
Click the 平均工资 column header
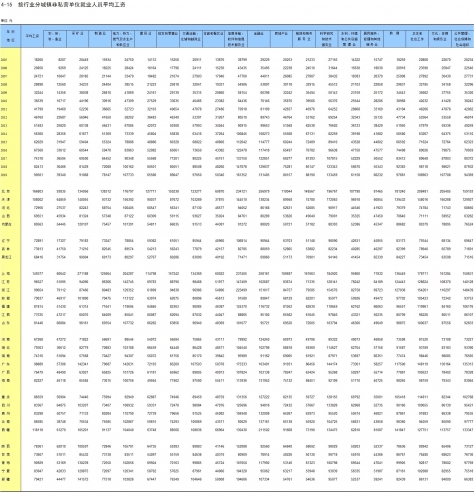[32, 36]
